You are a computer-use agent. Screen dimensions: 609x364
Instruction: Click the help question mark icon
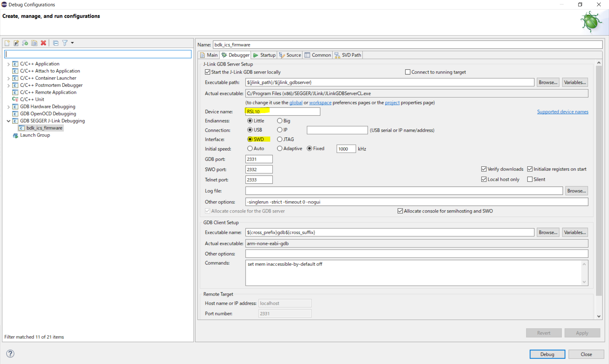[10, 354]
